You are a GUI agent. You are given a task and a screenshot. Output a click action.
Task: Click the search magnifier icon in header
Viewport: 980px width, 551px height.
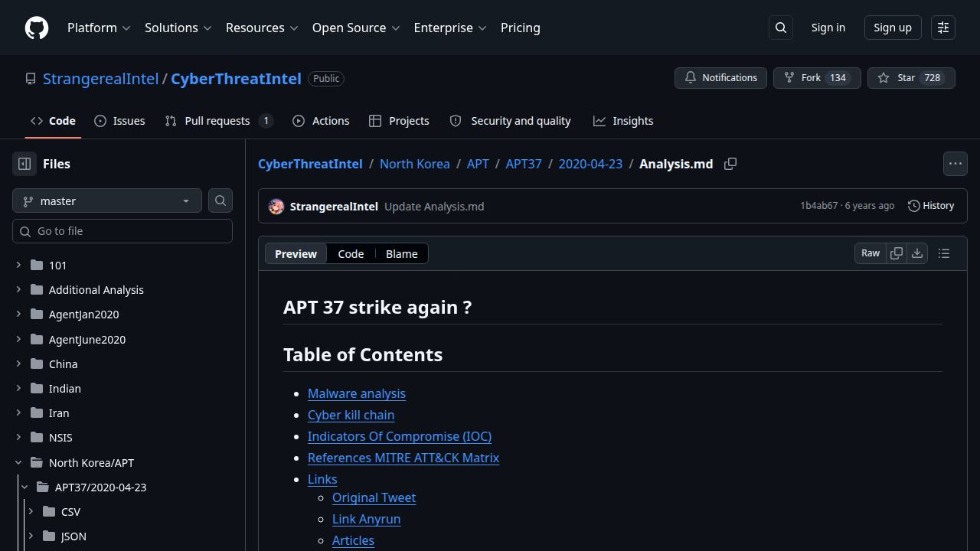pyautogui.click(x=781, y=28)
